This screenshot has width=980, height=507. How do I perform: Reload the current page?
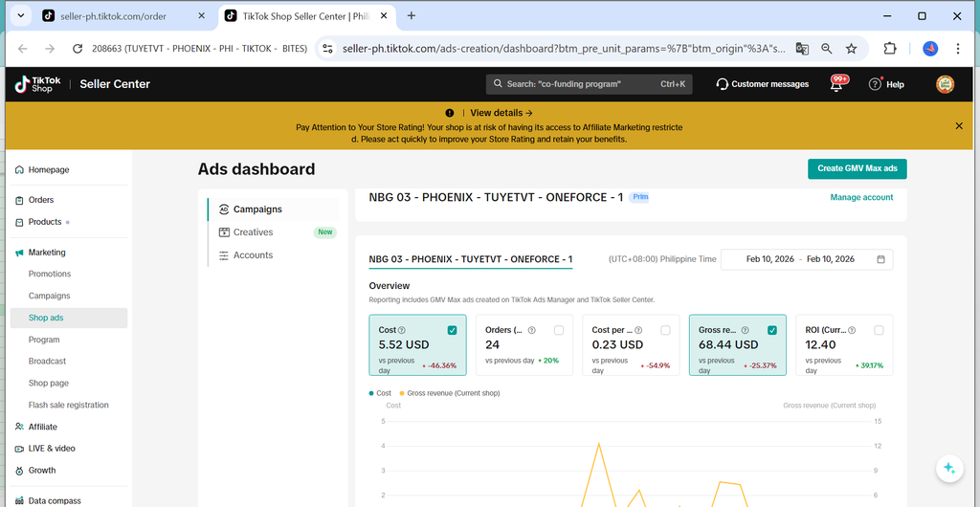pyautogui.click(x=78, y=49)
